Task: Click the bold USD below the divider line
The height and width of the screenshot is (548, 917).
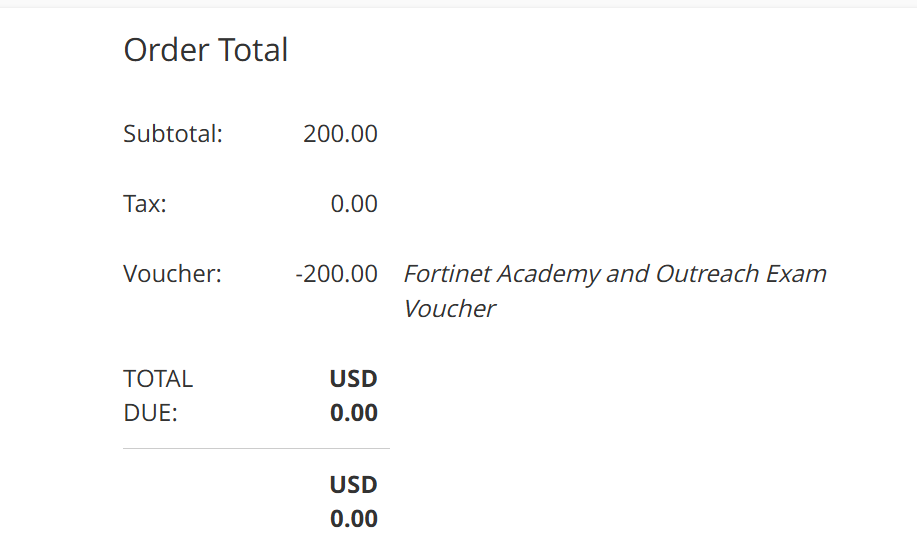Action: point(354,485)
